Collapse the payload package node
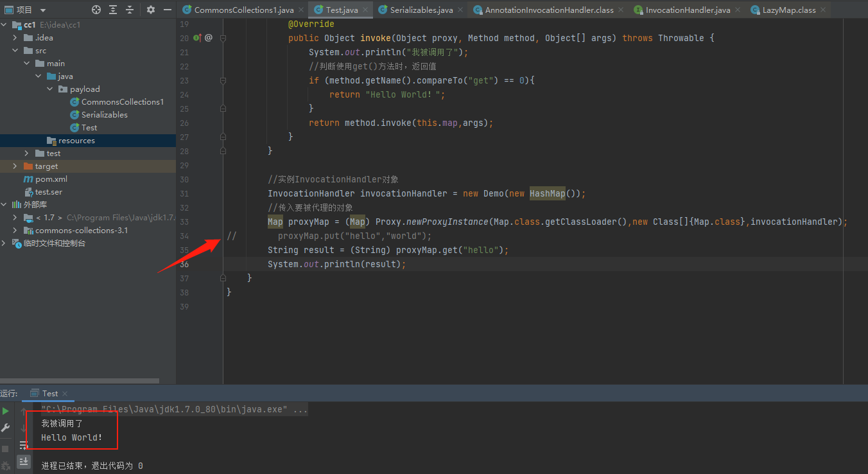 point(49,89)
